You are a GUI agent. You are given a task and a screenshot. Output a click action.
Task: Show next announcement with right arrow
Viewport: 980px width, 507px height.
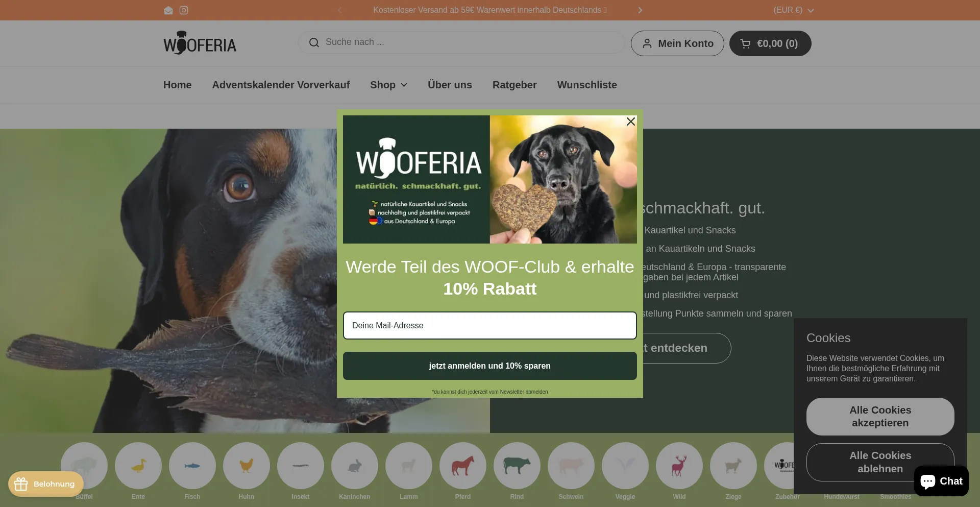coord(640,10)
